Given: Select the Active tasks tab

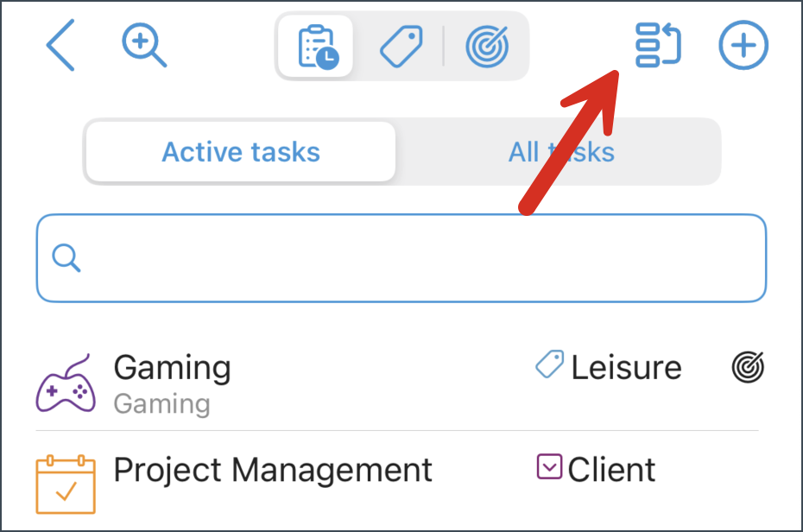Looking at the screenshot, I should (x=240, y=152).
